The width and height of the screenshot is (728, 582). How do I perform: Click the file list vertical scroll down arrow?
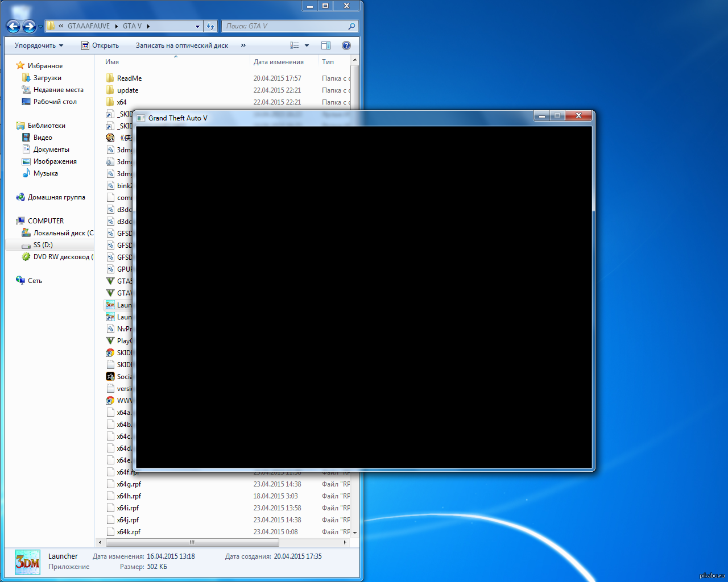pos(355,533)
